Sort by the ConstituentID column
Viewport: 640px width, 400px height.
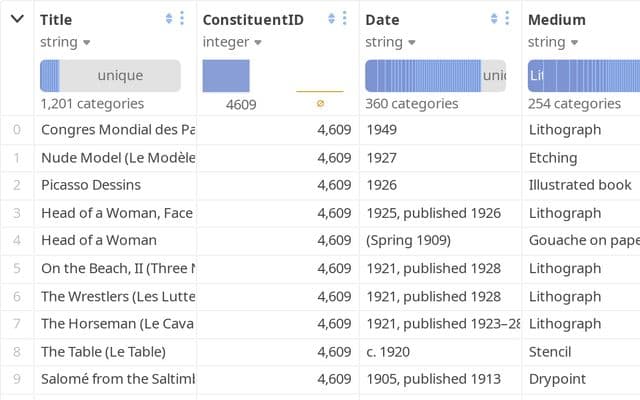[x=331, y=18]
